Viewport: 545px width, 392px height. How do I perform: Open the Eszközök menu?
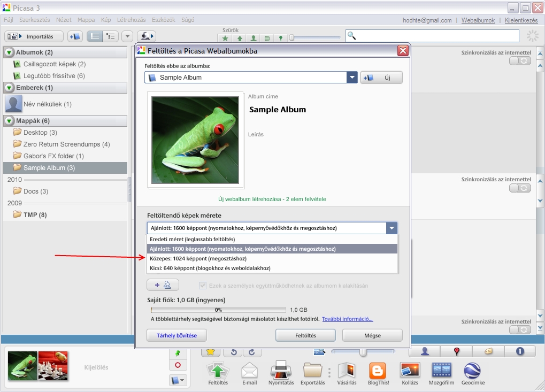tap(163, 20)
